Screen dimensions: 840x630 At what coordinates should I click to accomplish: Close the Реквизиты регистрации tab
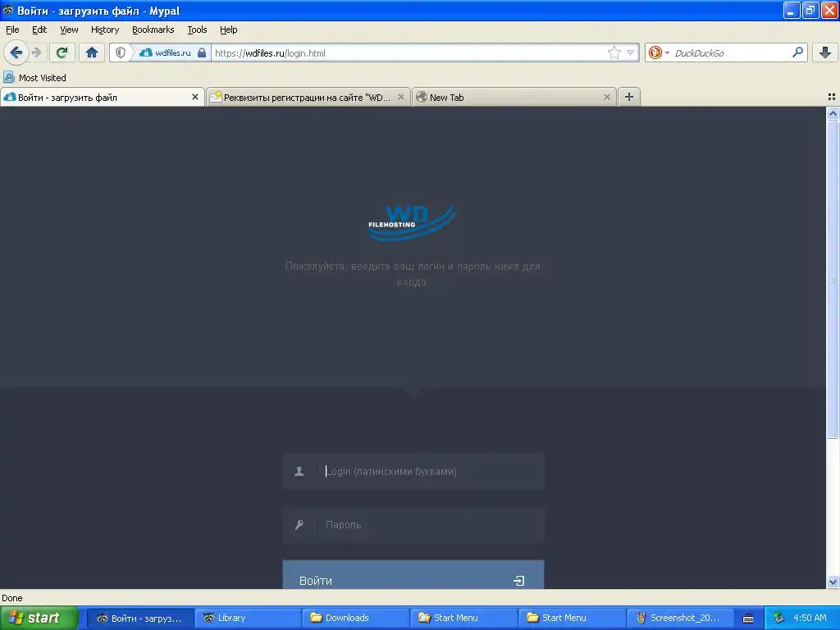point(400,97)
